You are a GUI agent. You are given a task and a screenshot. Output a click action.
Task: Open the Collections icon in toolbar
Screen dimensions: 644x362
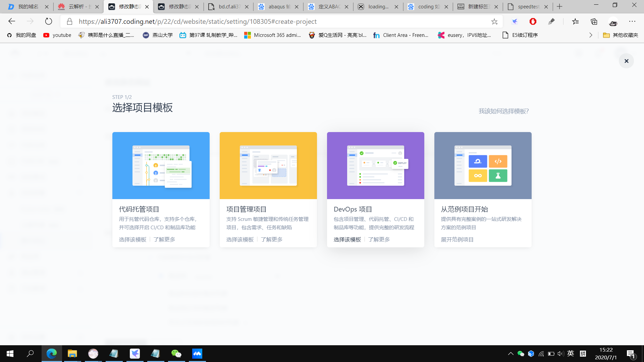point(594,21)
